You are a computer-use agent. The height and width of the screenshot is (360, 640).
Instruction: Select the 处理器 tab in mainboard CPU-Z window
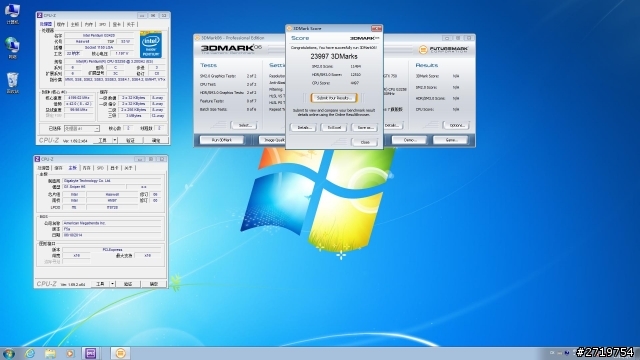point(44,168)
